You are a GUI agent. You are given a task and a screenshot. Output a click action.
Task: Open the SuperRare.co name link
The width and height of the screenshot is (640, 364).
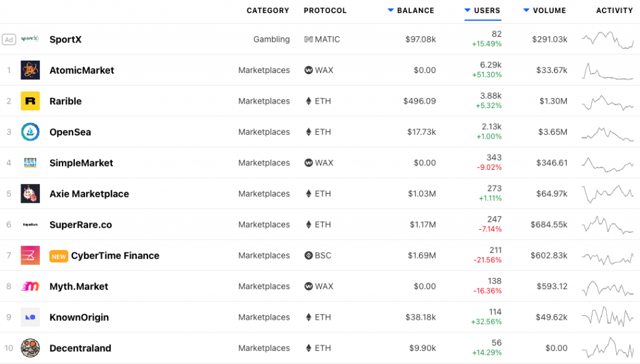point(81,225)
